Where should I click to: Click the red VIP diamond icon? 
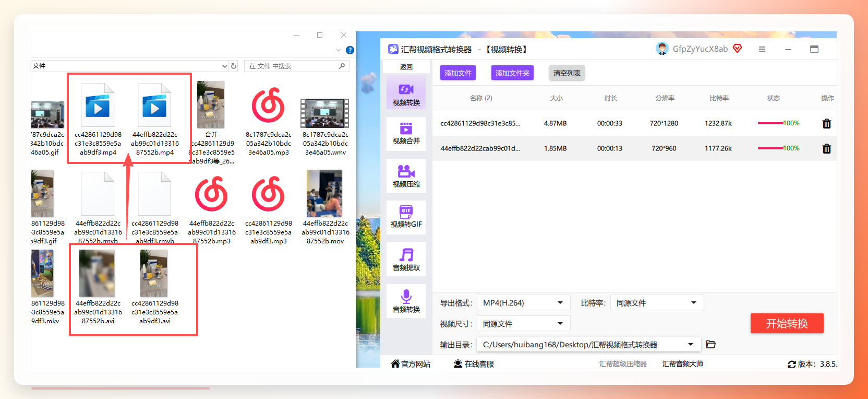[x=737, y=49]
